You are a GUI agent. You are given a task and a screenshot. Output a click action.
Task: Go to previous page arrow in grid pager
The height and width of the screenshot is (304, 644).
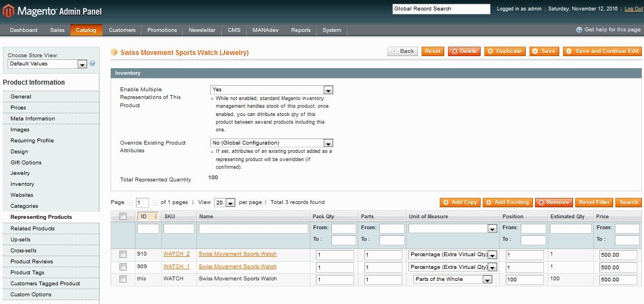tap(130, 203)
